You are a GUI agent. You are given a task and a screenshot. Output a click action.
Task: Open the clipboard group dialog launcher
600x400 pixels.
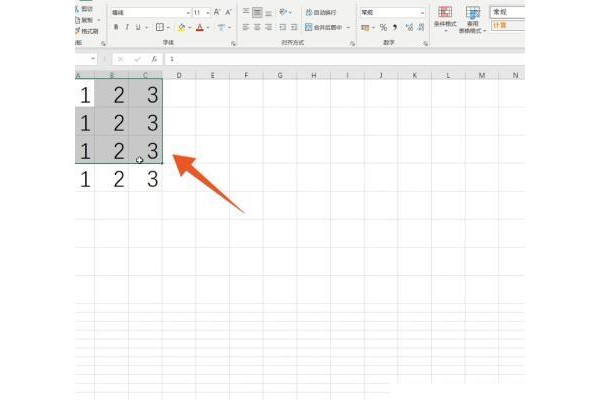point(103,44)
